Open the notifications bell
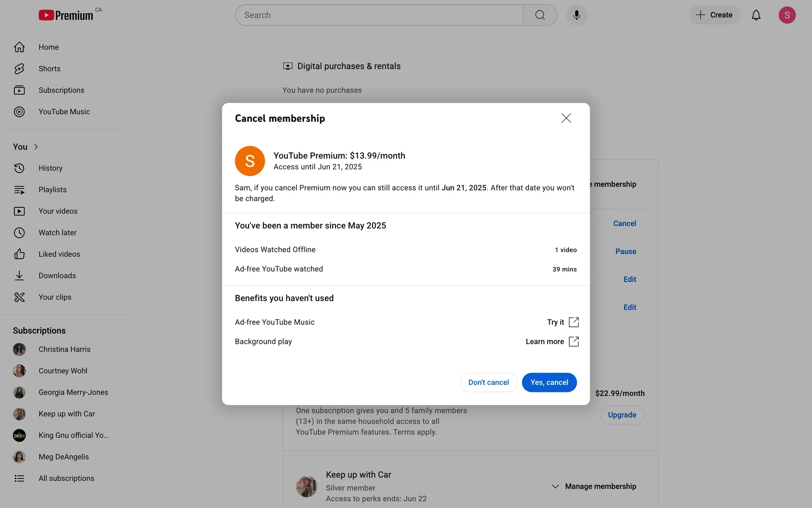 756,15
